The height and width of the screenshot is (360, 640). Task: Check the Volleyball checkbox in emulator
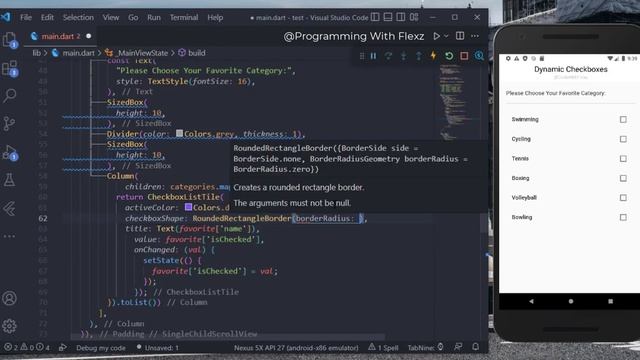click(623, 198)
